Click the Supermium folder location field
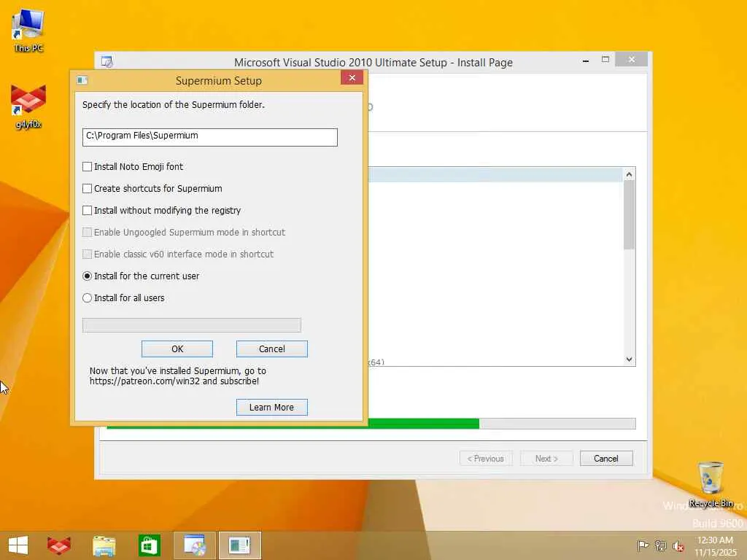Screen dimensions: 747x560 210,137
